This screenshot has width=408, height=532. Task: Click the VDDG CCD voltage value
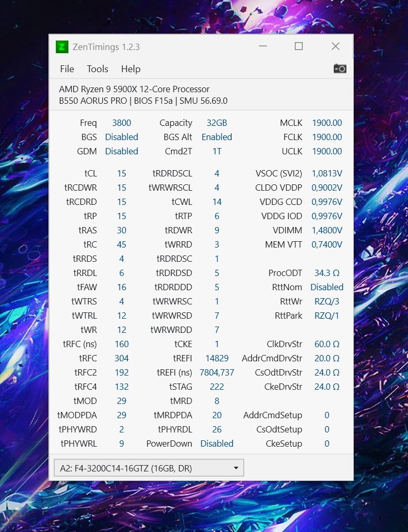(x=327, y=202)
